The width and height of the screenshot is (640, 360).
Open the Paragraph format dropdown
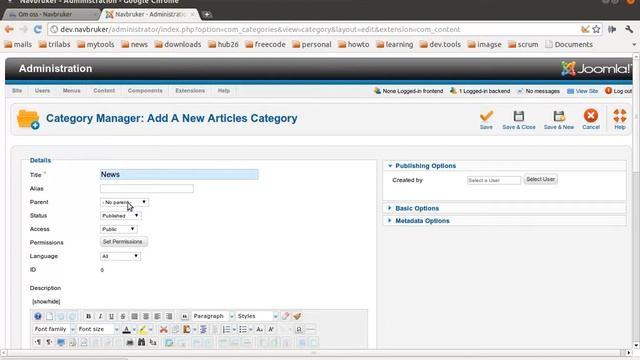(x=213, y=316)
